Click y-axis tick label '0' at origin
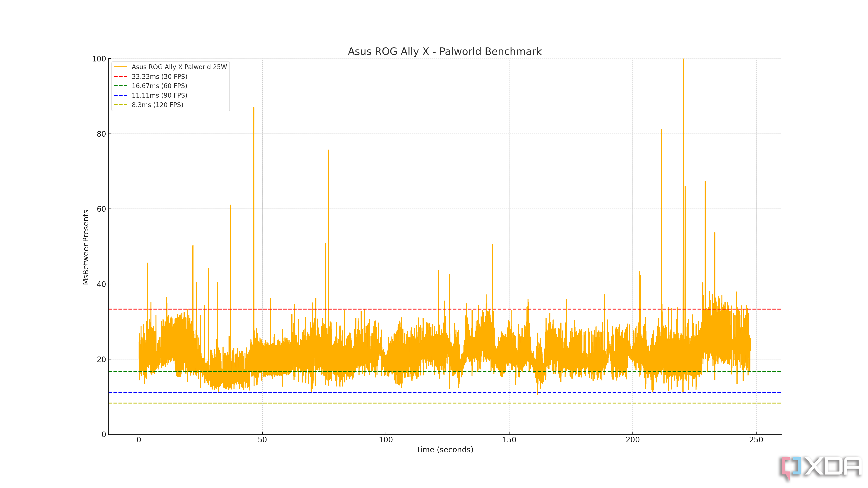Image resolution: width=868 pixels, height=488 pixels. point(104,434)
